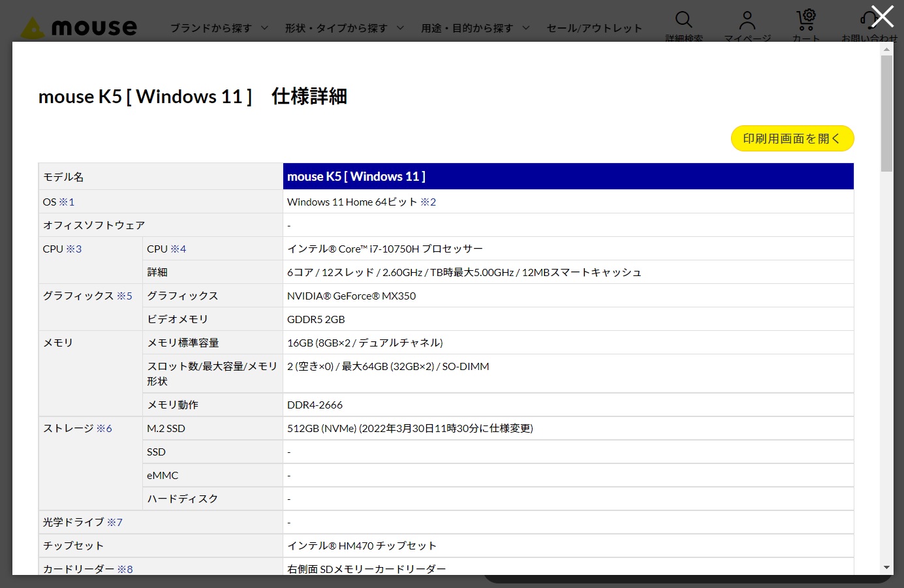
Task: Expand 形状・タイプから探す menu
Action: coord(345,28)
